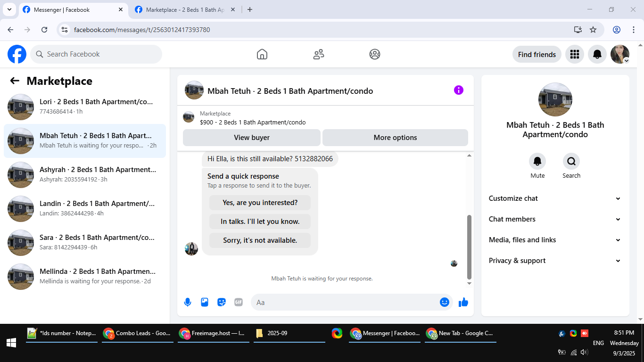Click the chat scrollbar up arrow
The width and height of the screenshot is (644, 362).
[469, 156]
